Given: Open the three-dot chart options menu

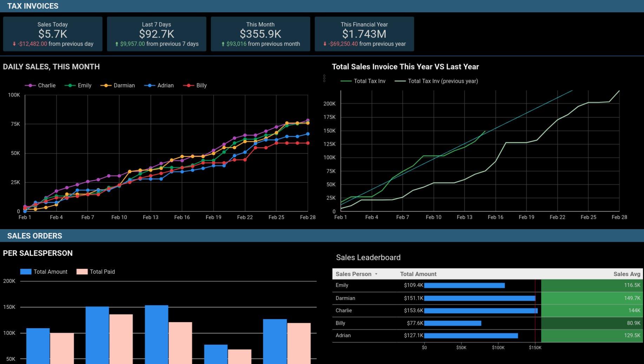Looking at the screenshot, I should pos(324,78).
